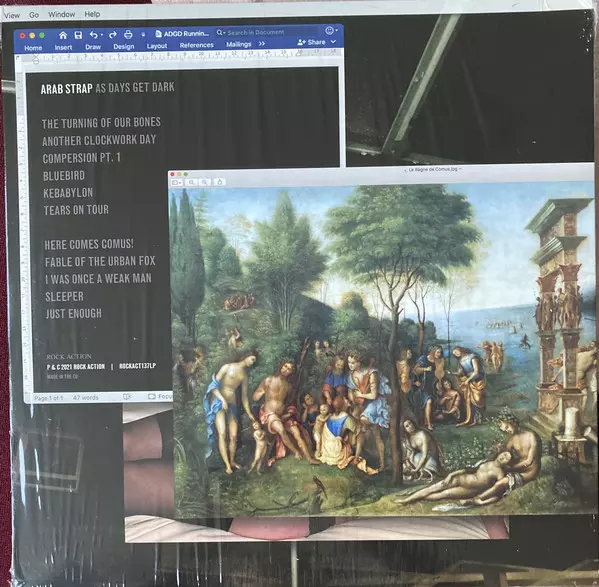
Task: Open the proofing book icon in status bar
Action: 127,397
